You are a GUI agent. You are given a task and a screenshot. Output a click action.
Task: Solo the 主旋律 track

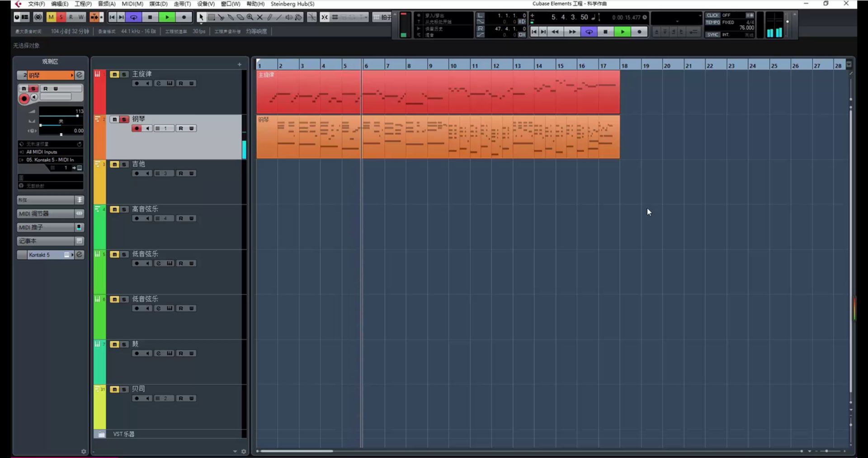[x=124, y=74]
